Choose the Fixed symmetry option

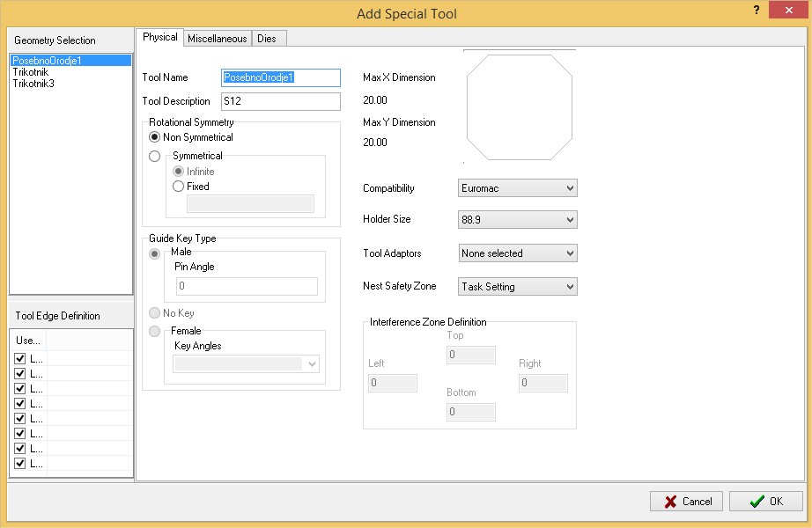click(179, 187)
